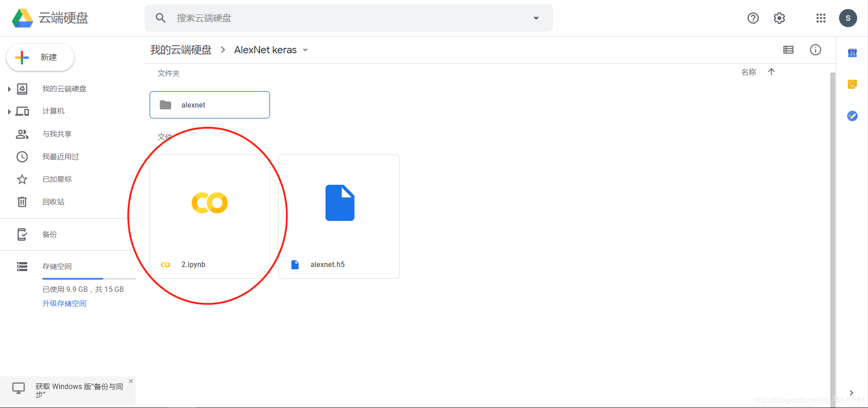Screen dimensions: 868x408
Task: Click the My Drive icon in sidebar
Action: coord(22,89)
